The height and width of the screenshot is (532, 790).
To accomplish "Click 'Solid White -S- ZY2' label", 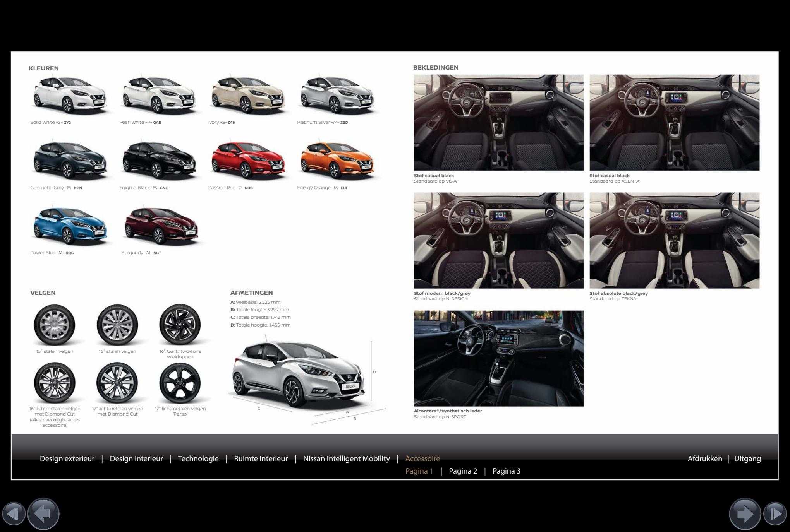I will tap(51, 122).
